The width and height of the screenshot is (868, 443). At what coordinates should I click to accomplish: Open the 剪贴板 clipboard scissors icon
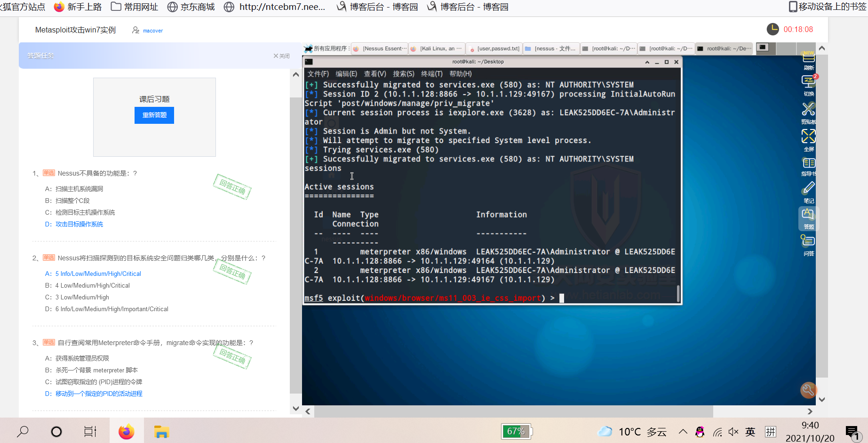(x=809, y=109)
